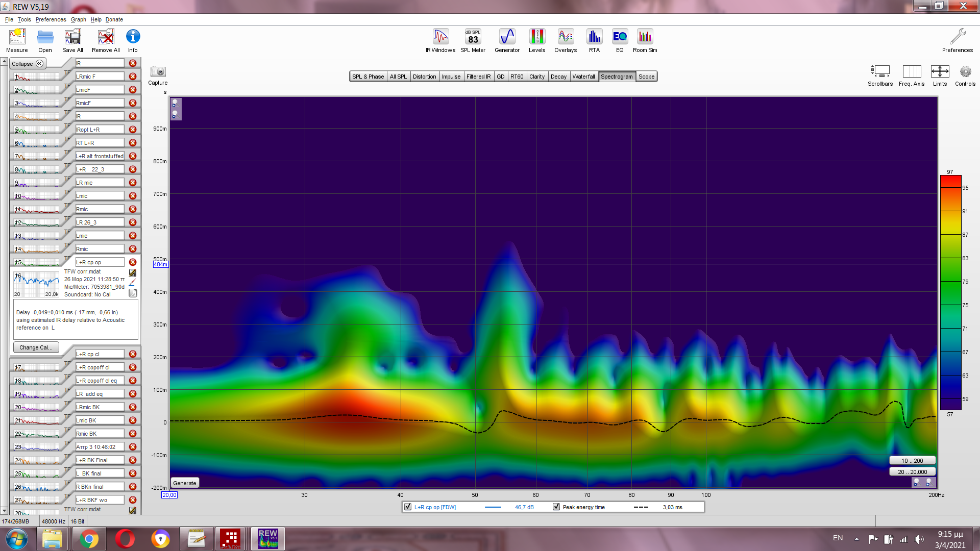This screenshot has width=980, height=551.
Task: Click the Change Cal... button
Action: point(36,347)
